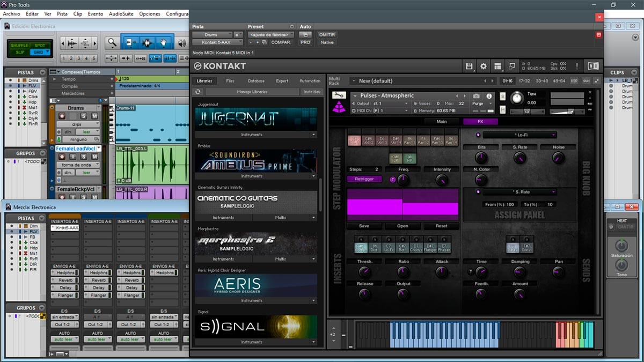Toggle Retrigger in Step Modulator
The image size is (644, 362).
click(x=364, y=179)
